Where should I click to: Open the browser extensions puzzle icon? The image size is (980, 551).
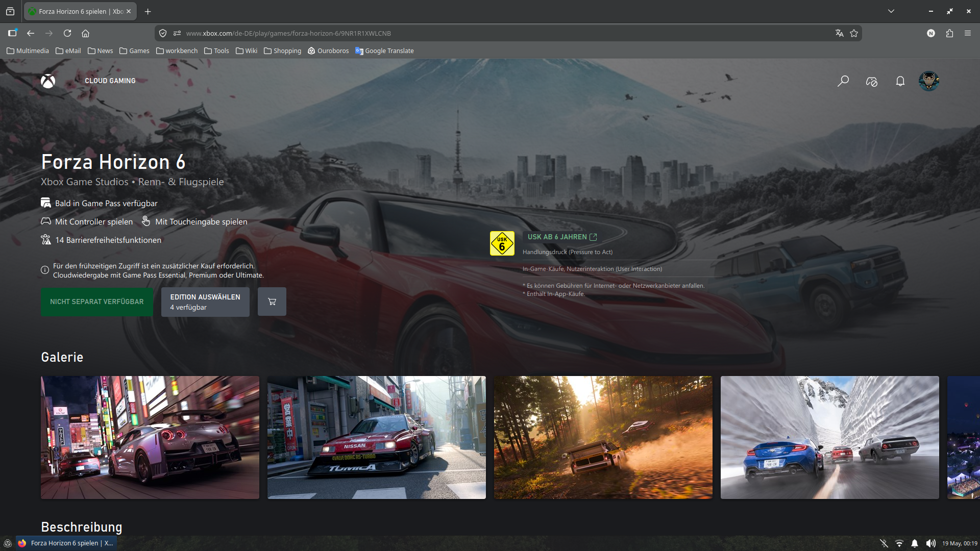click(949, 33)
